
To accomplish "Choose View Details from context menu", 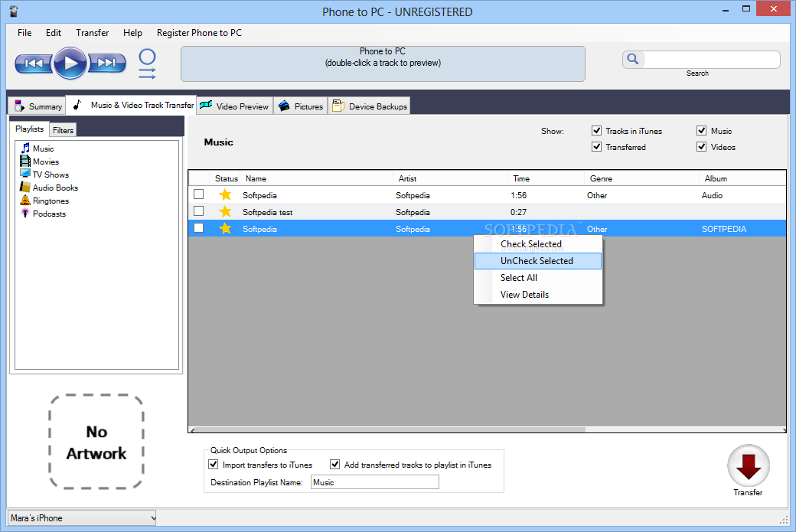I will tap(538, 295).
